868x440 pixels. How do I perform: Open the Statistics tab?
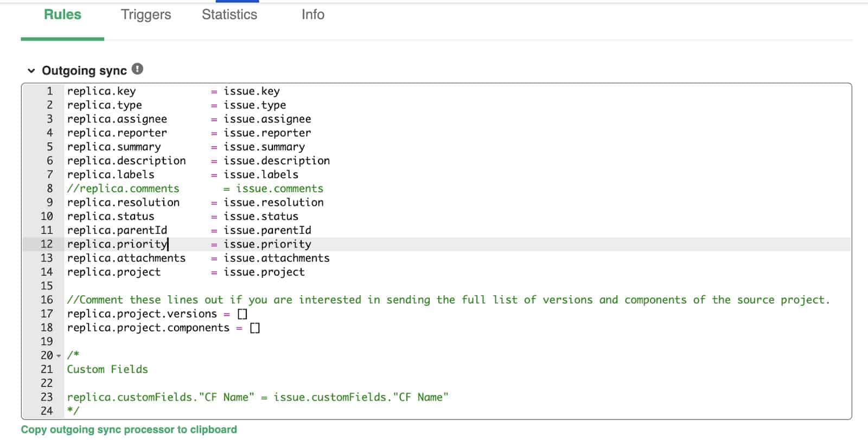(229, 15)
